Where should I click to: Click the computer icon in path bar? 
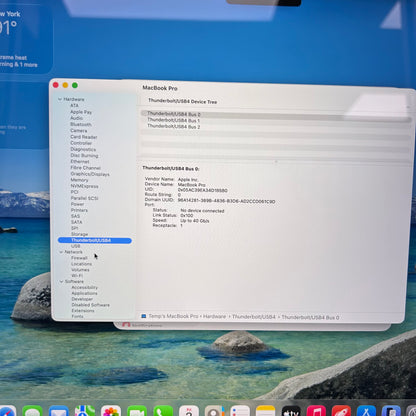144,316
